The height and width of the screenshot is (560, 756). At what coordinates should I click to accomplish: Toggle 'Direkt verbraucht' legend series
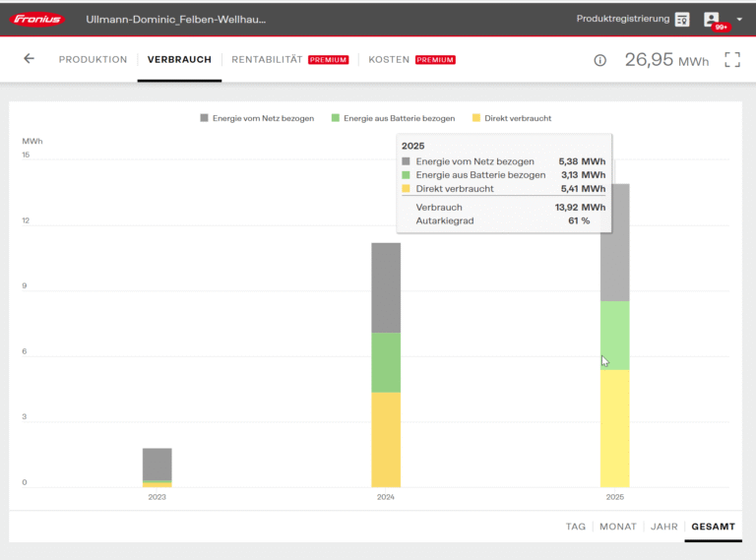[x=511, y=118]
